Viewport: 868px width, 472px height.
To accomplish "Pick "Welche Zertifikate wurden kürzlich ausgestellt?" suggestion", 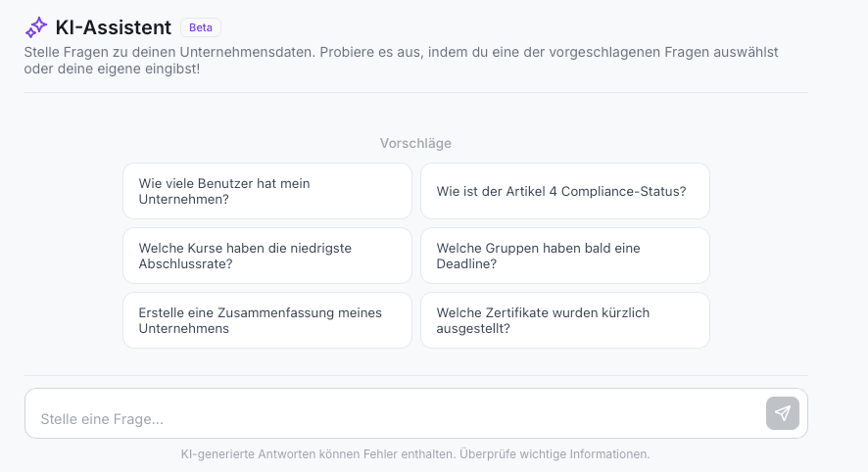I will pyautogui.click(x=565, y=320).
